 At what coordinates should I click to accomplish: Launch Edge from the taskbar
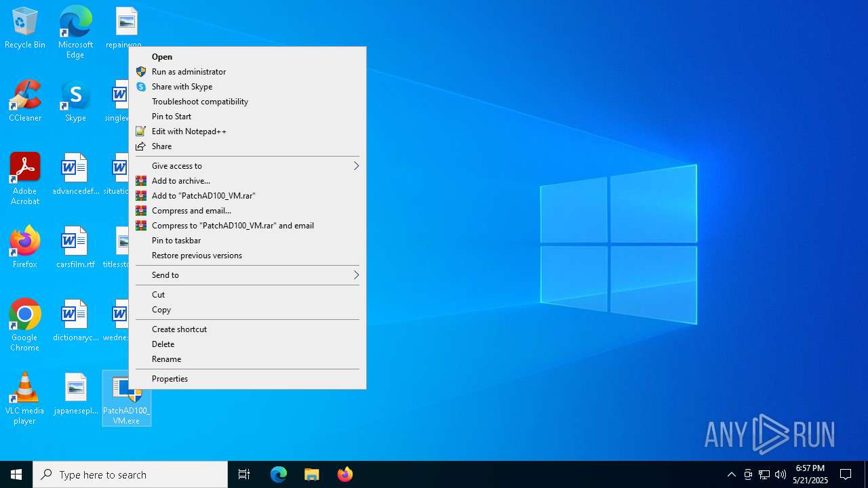point(279,474)
